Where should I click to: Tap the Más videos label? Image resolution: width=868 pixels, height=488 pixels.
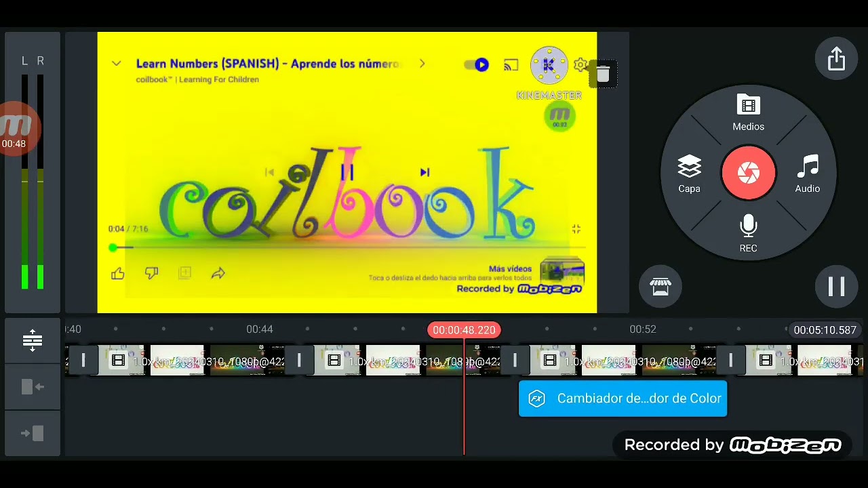[510, 269]
